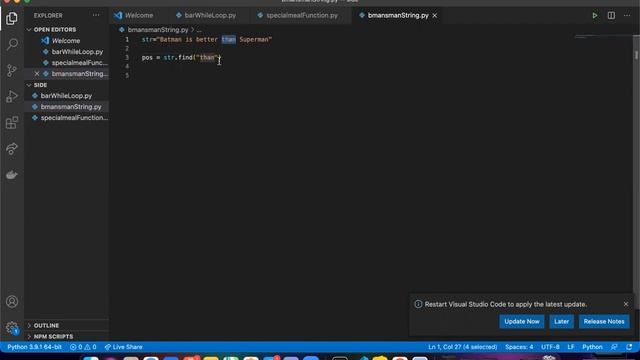This screenshot has height=360, width=640.
Task: Click the Ln 1, Col 27 position indicator
Action: pyautogui.click(x=462, y=347)
